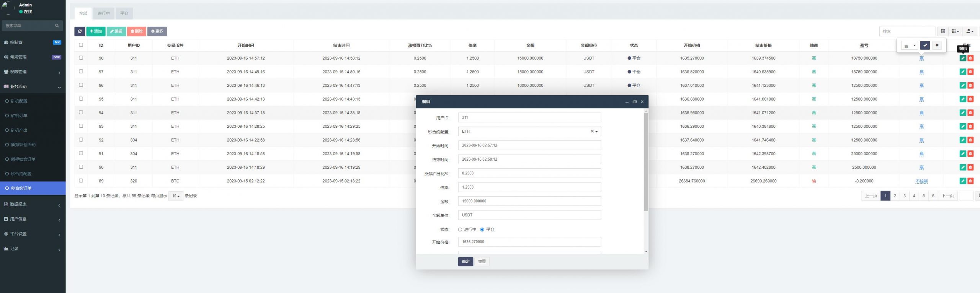Cancel popup with X button
The width and height of the screenshot is (980, 293).
tap(937, 45)
